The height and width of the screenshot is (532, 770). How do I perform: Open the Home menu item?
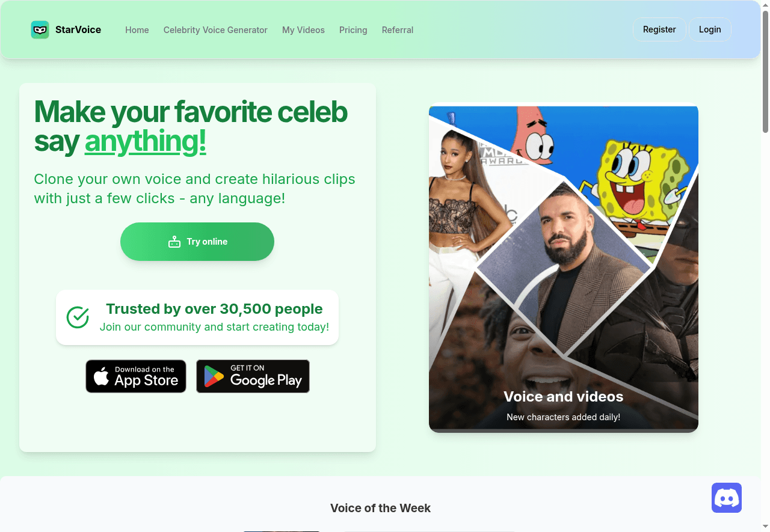tap(137, 30)
